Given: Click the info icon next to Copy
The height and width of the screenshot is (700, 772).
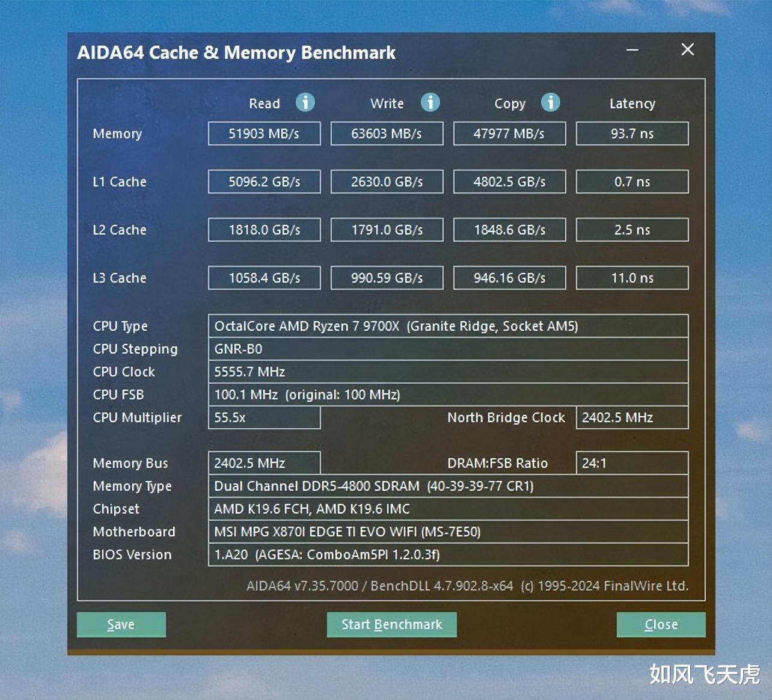Looking at the screenshot, I should click(x=550, y=102).
